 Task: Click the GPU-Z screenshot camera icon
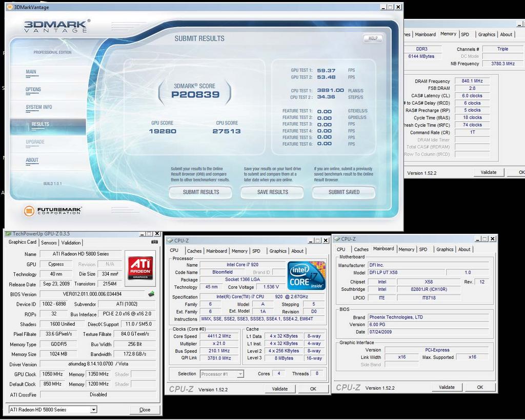click(x=154, y=242)
